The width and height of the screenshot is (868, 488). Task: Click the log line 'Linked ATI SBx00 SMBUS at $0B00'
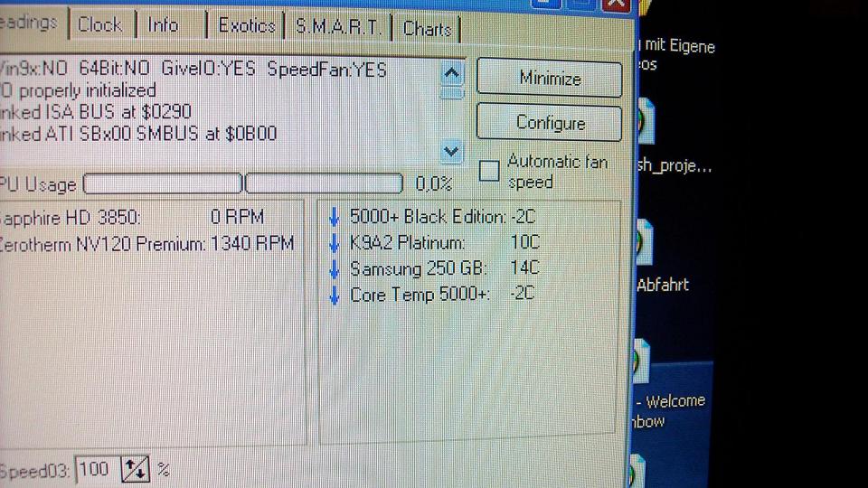pyautogui.click(x=138, y=134)
